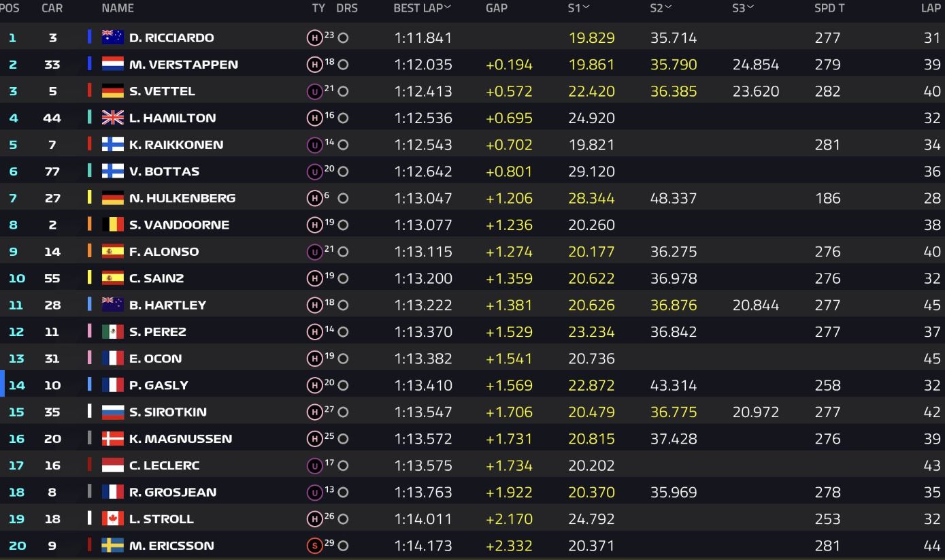Click the GAP column header

(x=497, y=8)
